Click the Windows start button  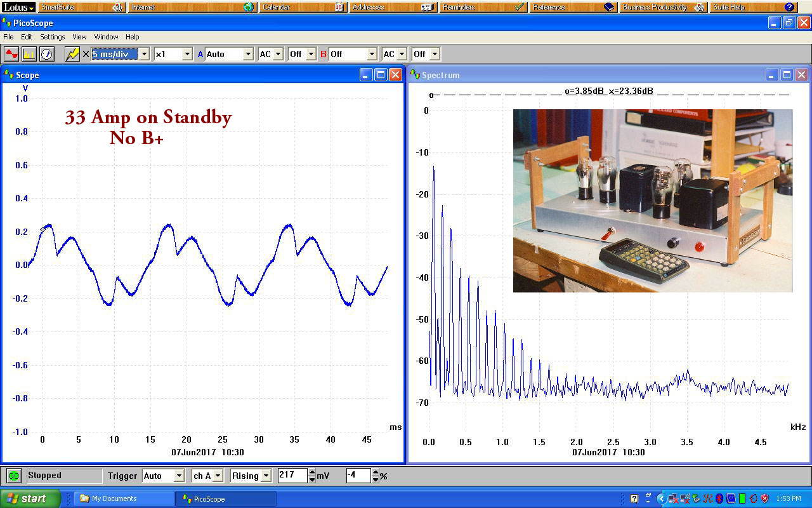pos(30,498)
